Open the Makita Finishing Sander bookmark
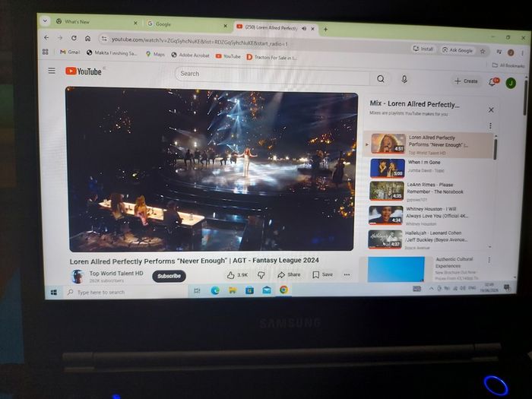The height and width of the screenshot is (399, 532). click(x=112, y=53)
